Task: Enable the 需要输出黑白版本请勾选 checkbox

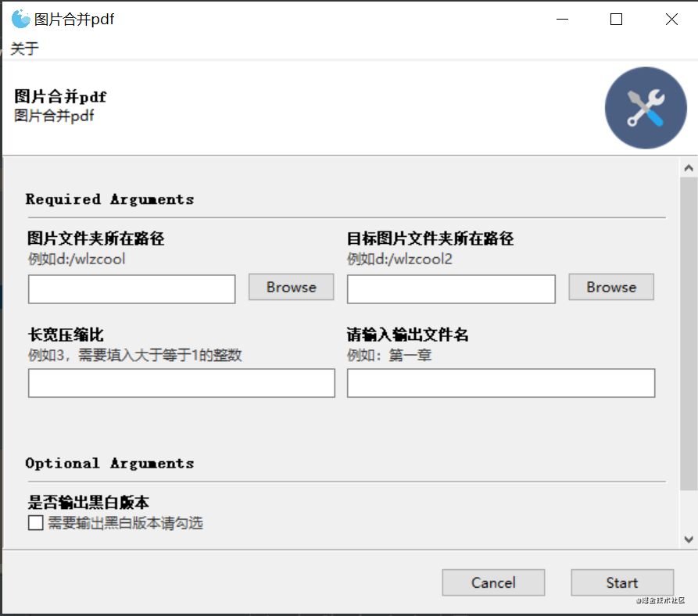Action: point(36,523)
